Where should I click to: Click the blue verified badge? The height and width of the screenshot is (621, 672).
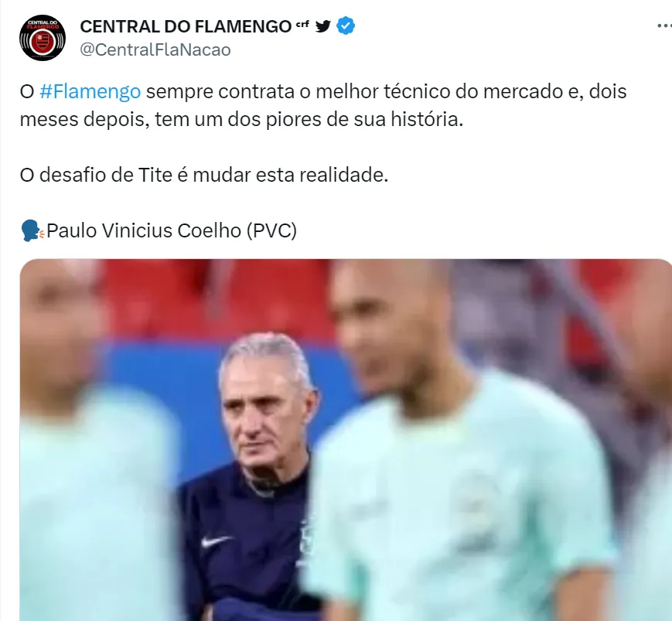[346, 26]
